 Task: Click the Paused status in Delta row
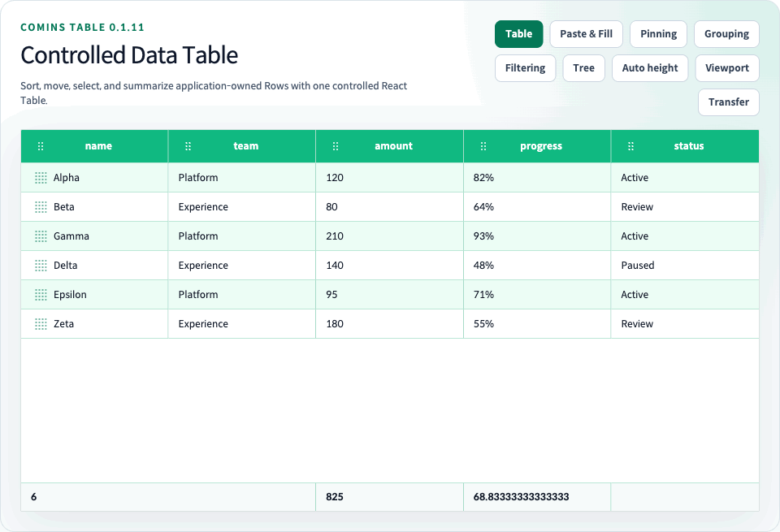pos(685,266)
